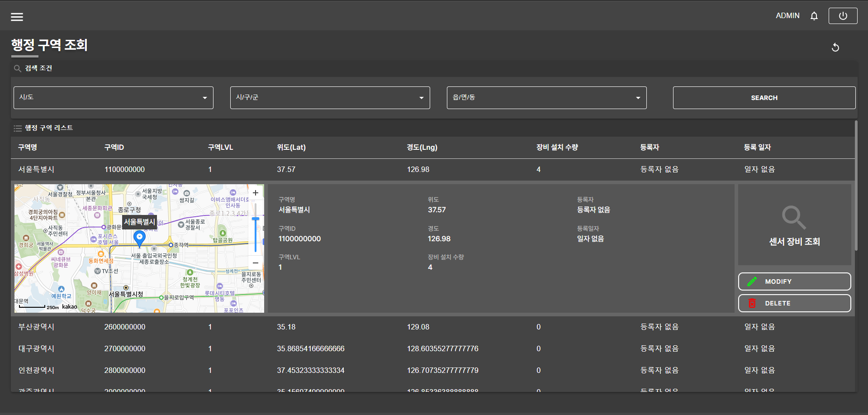Open the 읍/면/동 dropdown
This screenshot has height=415, width=868.
(x=547, y=98)
